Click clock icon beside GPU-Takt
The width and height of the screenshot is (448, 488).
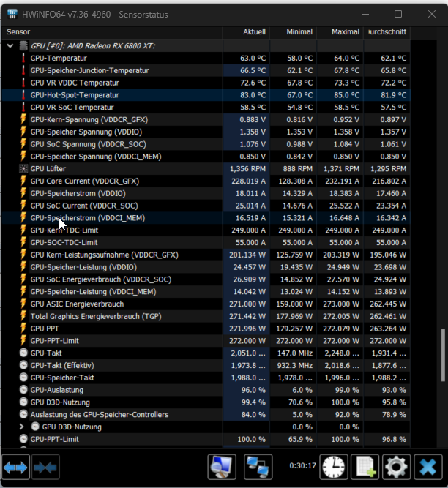pos(23,353)
